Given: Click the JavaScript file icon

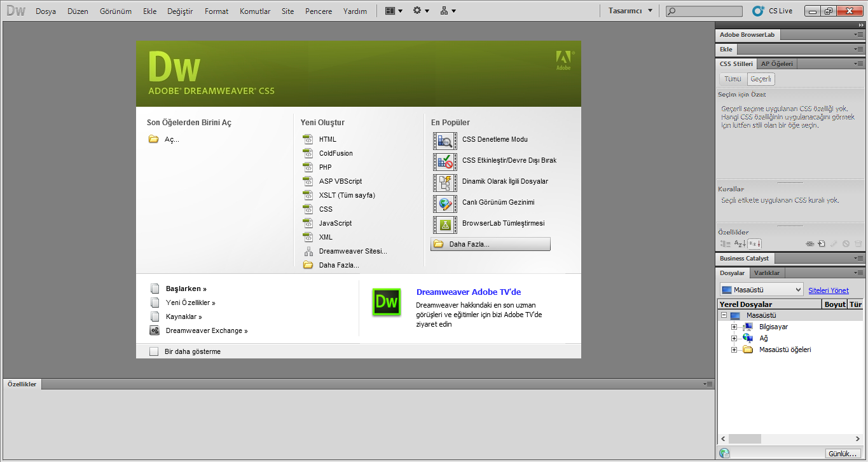Looking at the screenshot, I should point(308,223).
